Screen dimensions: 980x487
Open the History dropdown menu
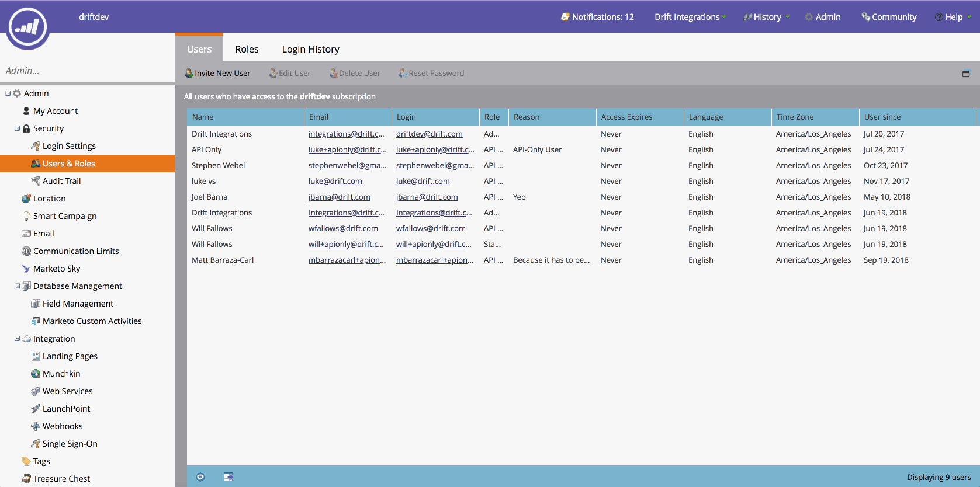point(766,17)
